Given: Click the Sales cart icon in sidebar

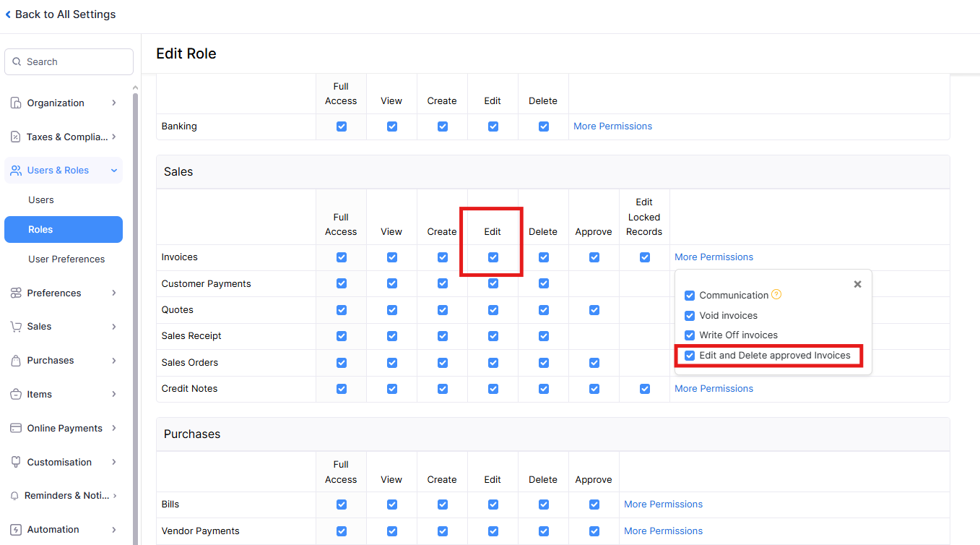Looking at the screenshot, I should point(16,326).
